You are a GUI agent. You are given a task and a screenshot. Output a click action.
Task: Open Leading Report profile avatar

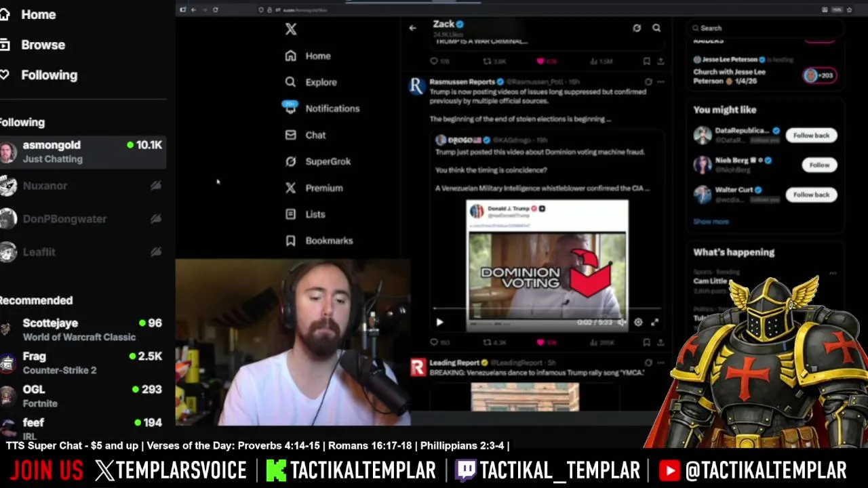(417, 367)
